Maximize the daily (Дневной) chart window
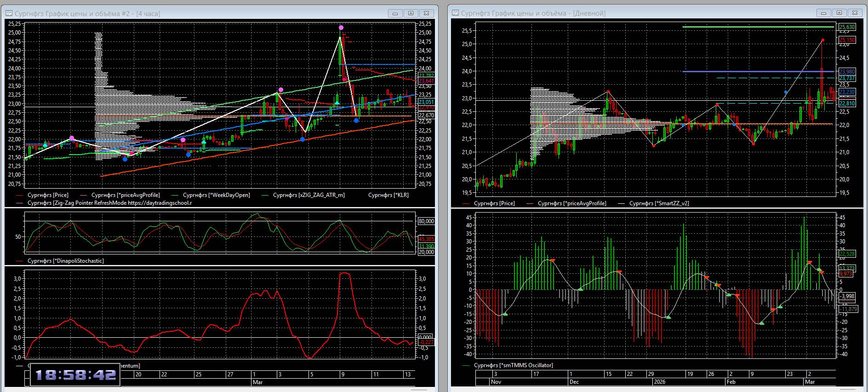The height and width of the screenshot is (392, 868). [839, 13]
